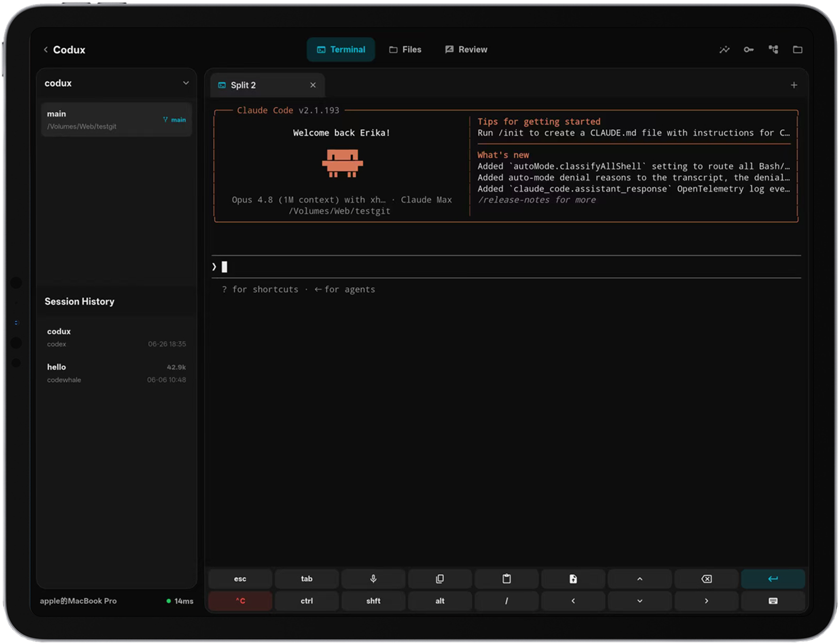The height and width of the screenshot is (644, 839).
Task: Tap the file attach key
Action: (x=573, y=579)
